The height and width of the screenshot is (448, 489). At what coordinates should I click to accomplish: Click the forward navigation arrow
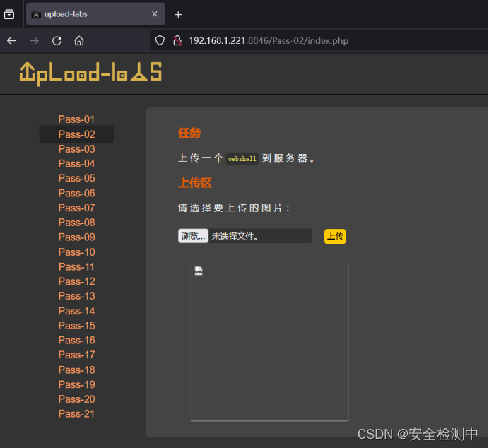(x=35, y=41)
